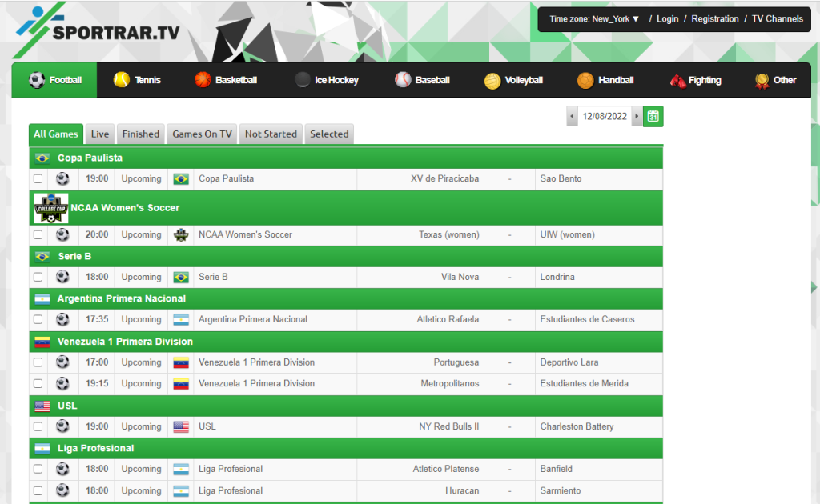Open the Other sports section

[x=775, y=80]
